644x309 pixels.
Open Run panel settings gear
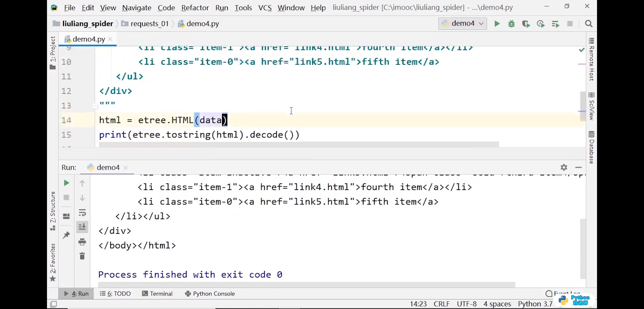(564, 167)
